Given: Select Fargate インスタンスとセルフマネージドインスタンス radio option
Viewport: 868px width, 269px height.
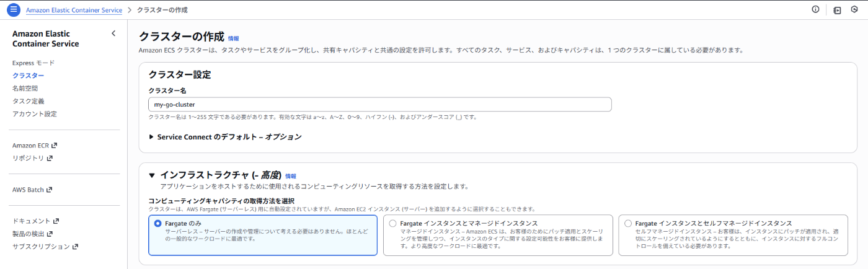Looking at the screenshot, I should pos(628,223).
